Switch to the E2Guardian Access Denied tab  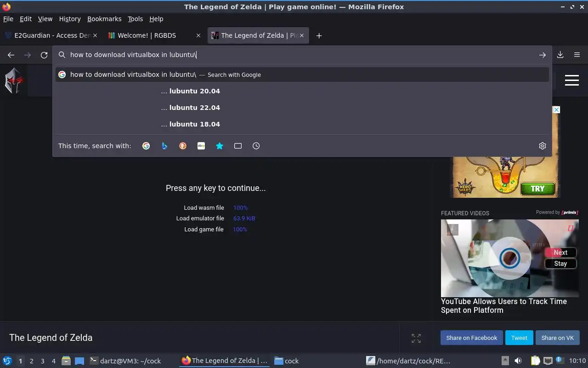point(51,35)
